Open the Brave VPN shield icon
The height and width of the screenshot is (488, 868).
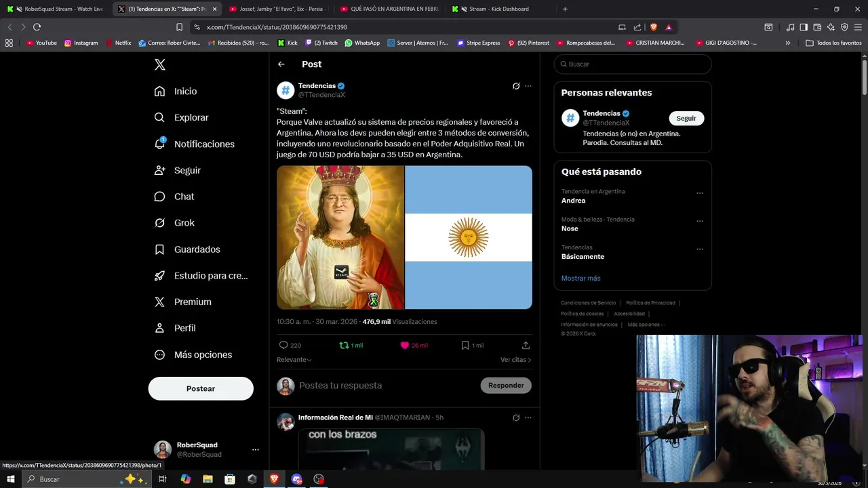click(x=844, y=27)
